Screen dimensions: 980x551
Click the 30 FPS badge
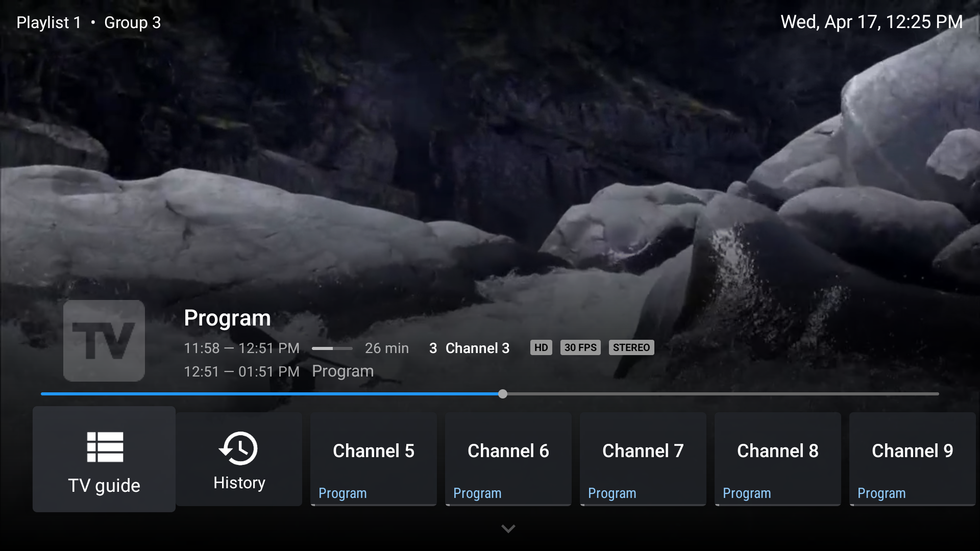click(580, 347)
